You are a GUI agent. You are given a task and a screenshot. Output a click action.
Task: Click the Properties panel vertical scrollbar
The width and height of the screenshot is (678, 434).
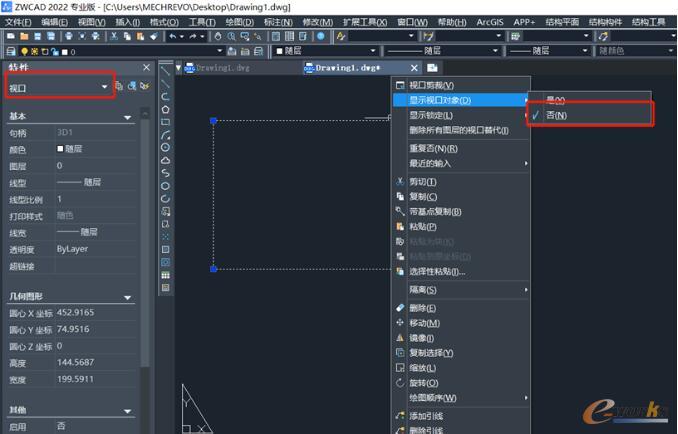coord(145,242)
